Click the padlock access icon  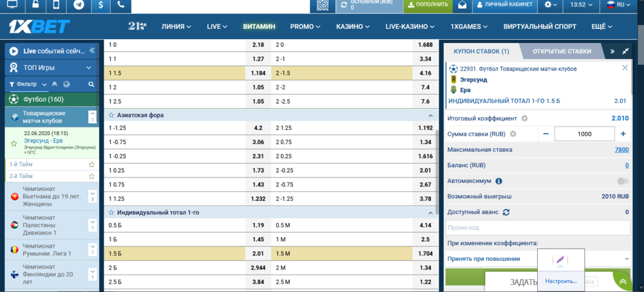coord(36,5)
